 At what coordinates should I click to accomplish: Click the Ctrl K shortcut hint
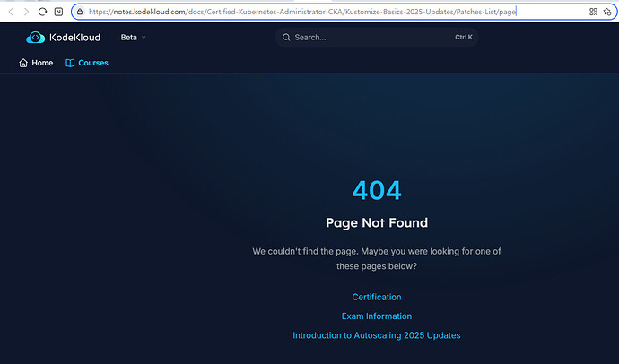[464, 37]
